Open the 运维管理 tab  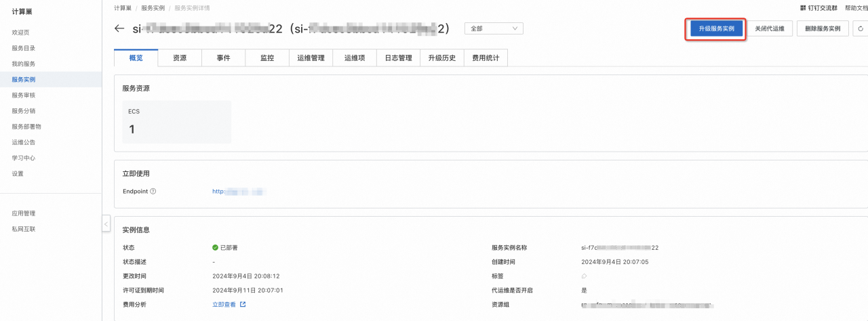tap(311, 58)
